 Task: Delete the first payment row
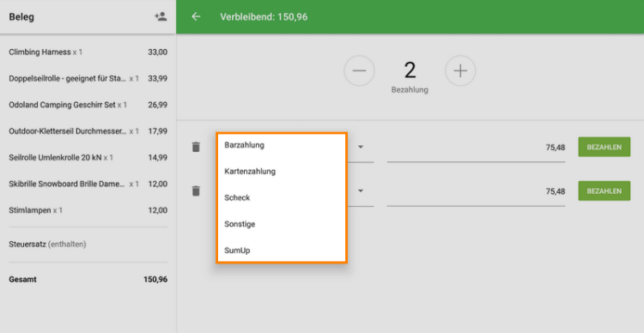(x=196, y=147)
